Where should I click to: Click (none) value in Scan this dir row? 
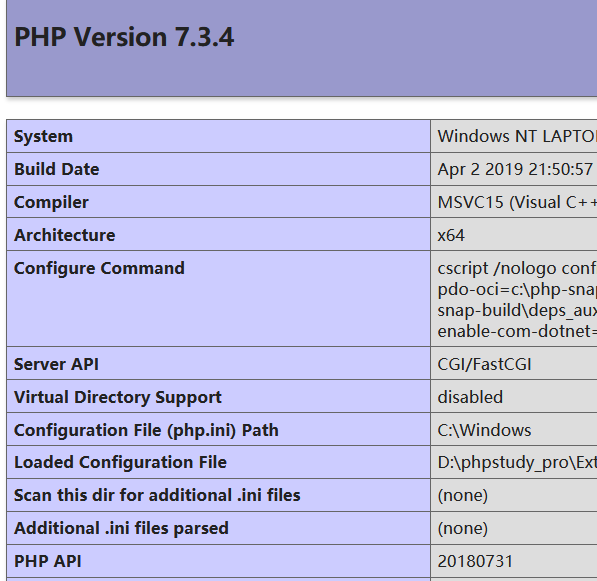pos(463,495)
